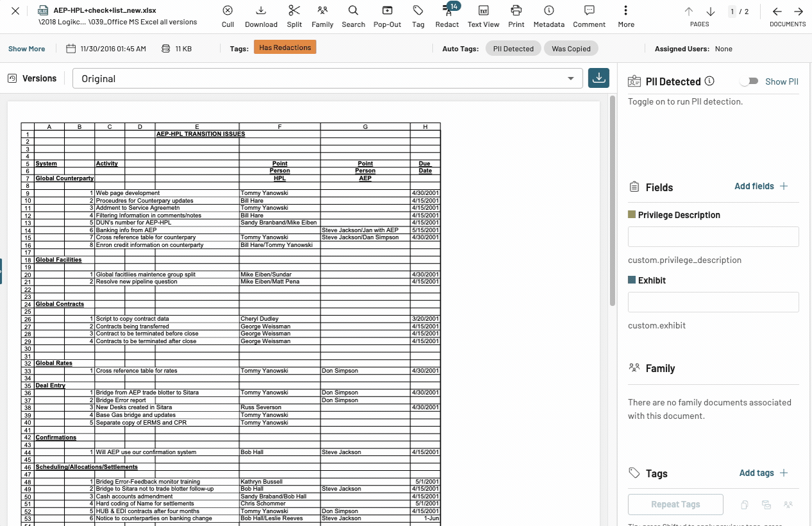Screen dimensions: 812x526
Task: Click the Pop-Out icon
Action: [x=387, y=16]
